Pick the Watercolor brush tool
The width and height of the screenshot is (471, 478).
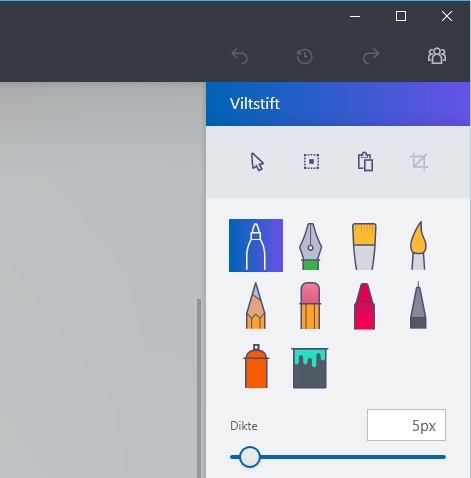coord(418,245)
